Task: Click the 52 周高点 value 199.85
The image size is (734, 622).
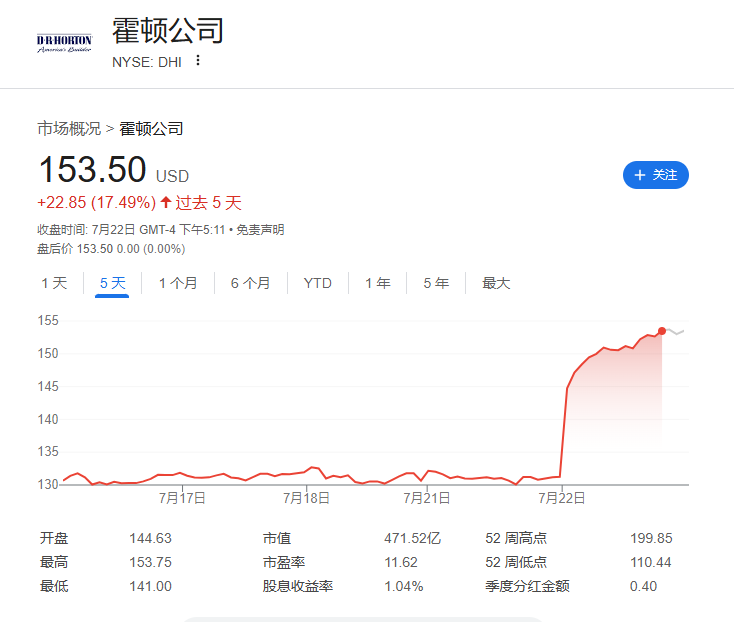Action: (x=651, y=538)
